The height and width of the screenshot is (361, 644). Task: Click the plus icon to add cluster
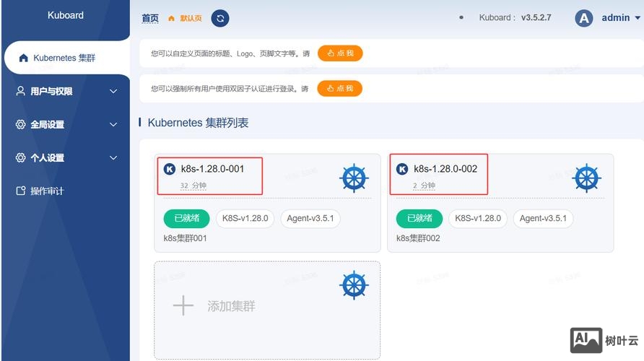[183, 305]
